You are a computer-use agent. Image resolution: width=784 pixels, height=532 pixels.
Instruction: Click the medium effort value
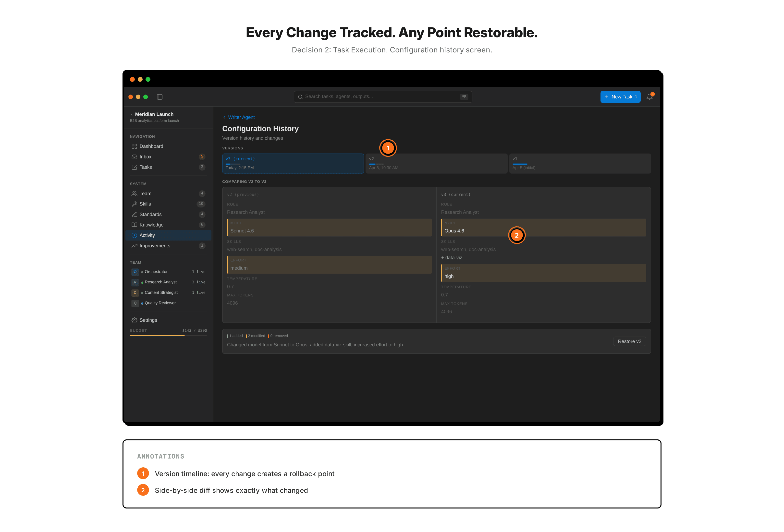coord(239,268)
